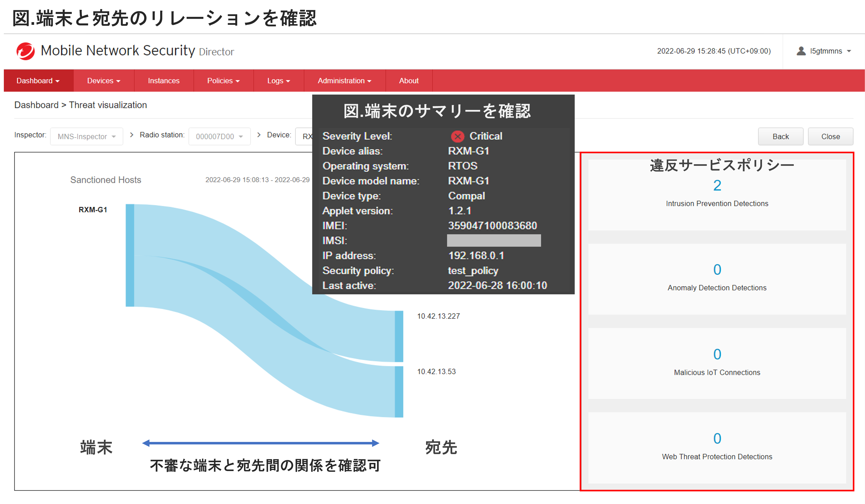Click the 10.42.13.53 host label
The width and height of the screenshot is (865, 504).
436,372
